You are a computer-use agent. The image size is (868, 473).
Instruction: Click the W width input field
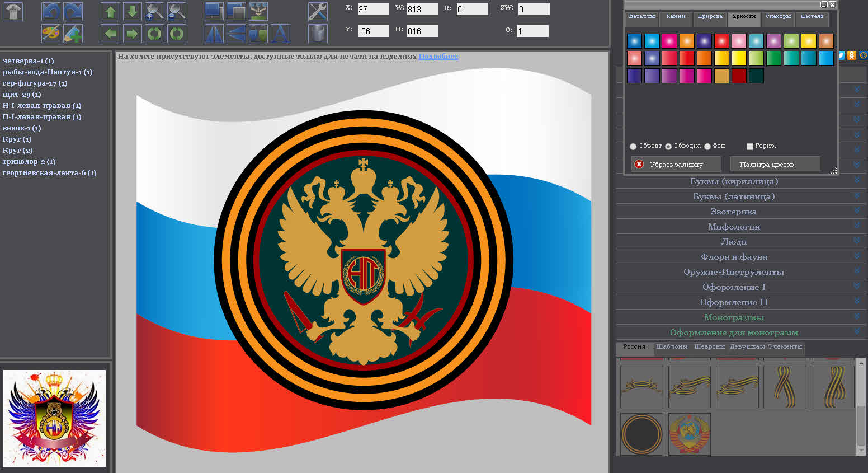(423, 9)
